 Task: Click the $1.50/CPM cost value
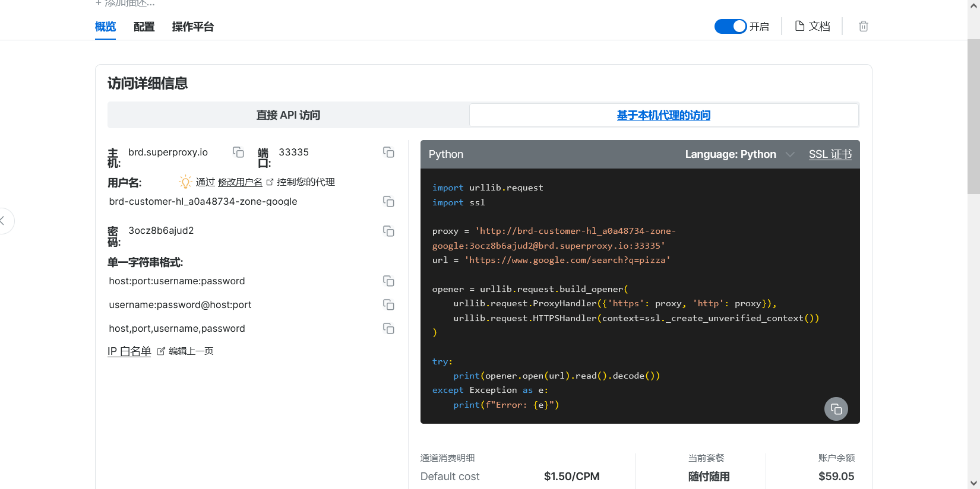point(571,477)
